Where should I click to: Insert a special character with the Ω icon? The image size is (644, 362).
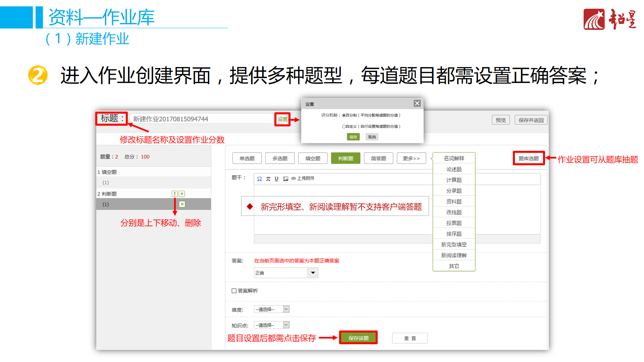pos(259,179)
